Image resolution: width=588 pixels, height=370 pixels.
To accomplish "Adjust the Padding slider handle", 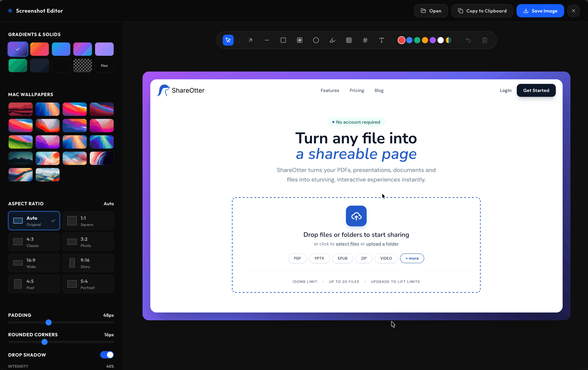I will click(49, 322).
